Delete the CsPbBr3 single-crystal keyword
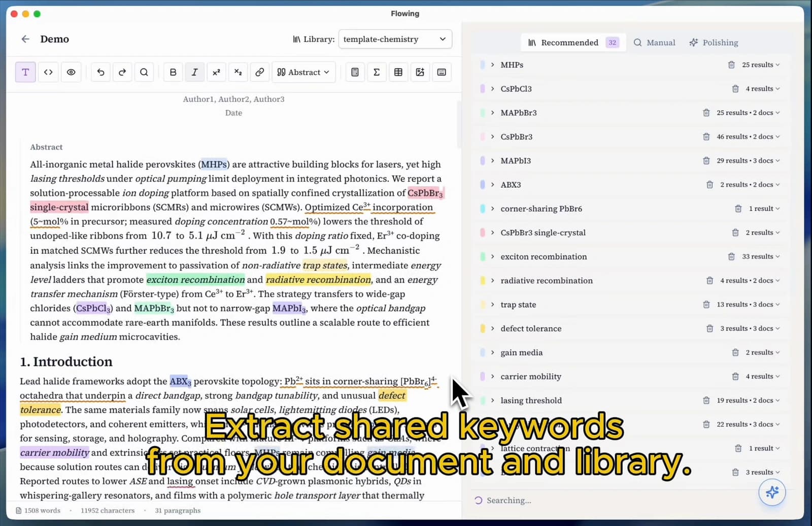812x526 pixels. click(735, 233)
